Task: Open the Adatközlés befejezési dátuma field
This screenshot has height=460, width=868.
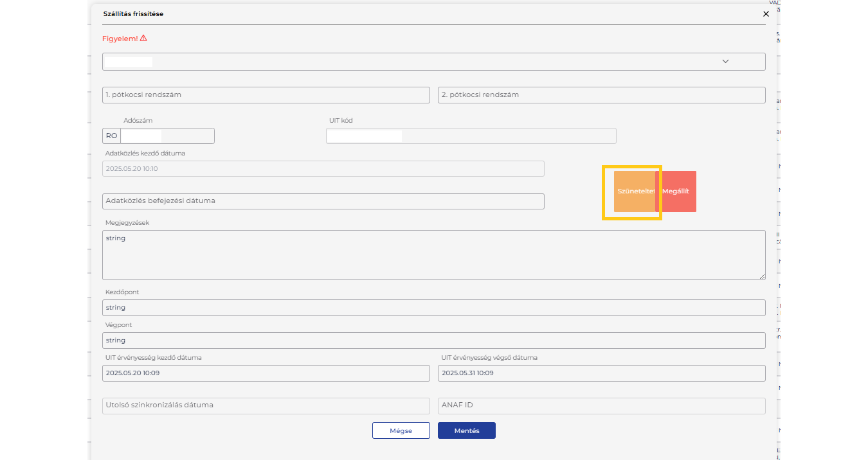Action: (323, 201)
